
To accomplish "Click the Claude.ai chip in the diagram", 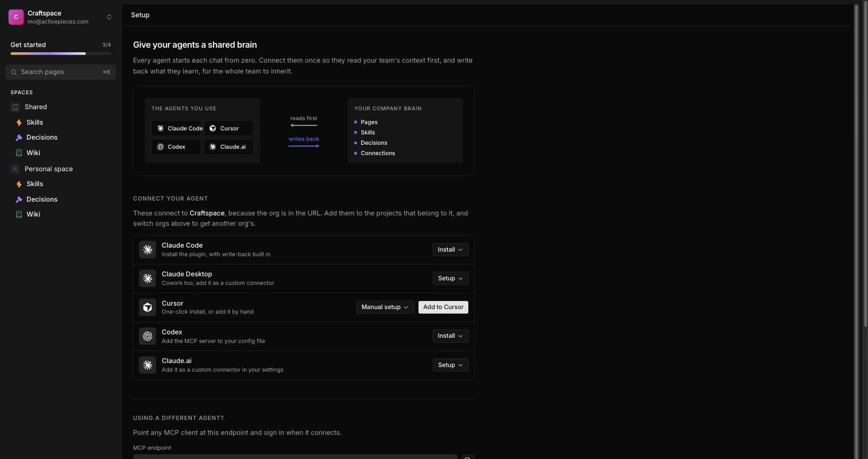I will (x=228, y=146).
